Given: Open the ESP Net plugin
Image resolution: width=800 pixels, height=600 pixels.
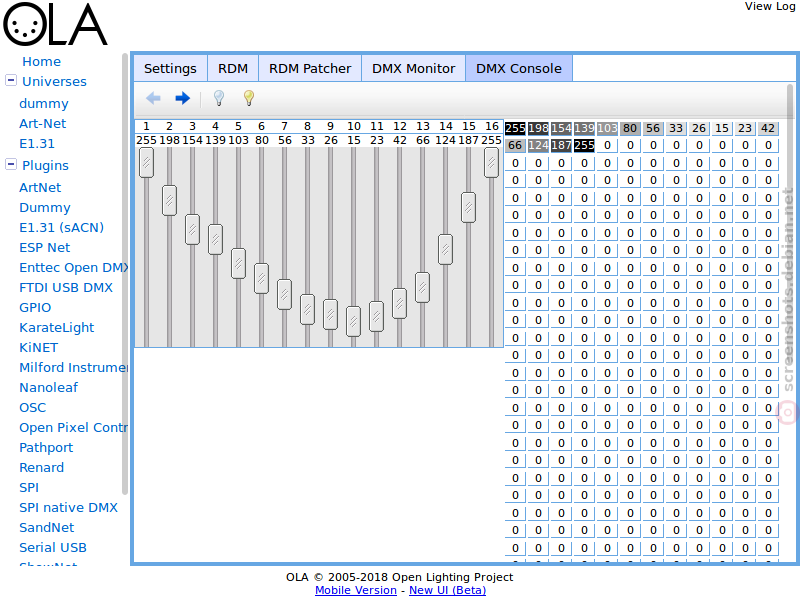Looking at the screenshot, I should [x=45, y=247].
